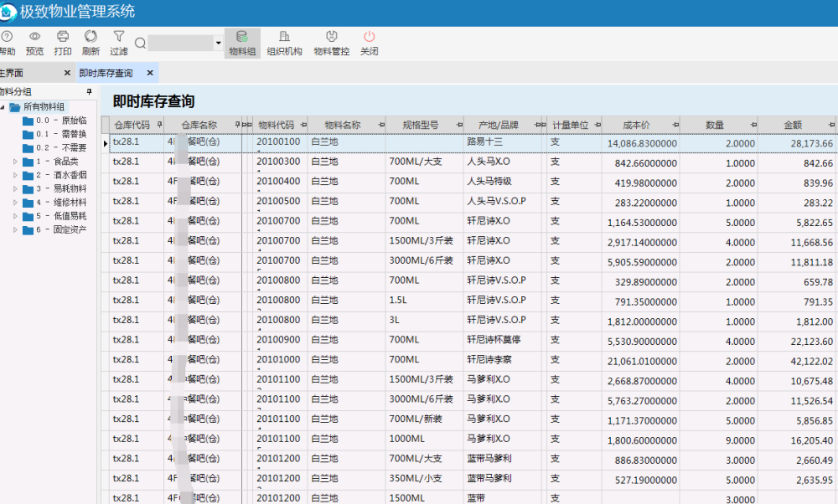
Task: Click the pin icon on 规格型号 column
Action: pyautogui.click(x=459, y=125)
